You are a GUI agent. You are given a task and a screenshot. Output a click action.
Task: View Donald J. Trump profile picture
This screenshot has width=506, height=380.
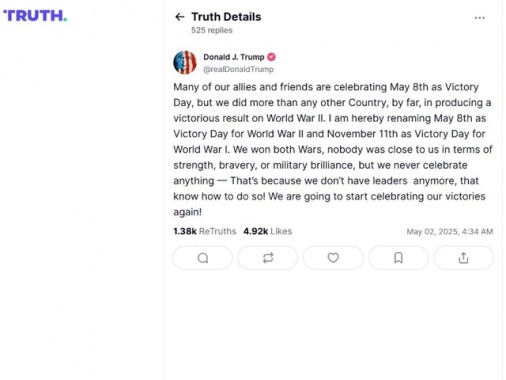185,62
